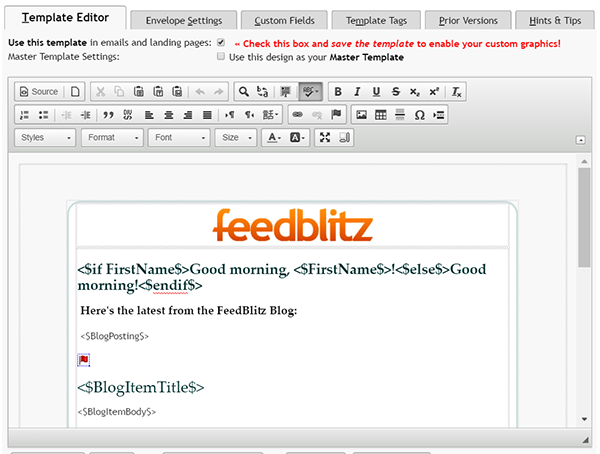This screenshot has width=600, height=454.
Task: Click the Anchor flag toolbar icon
Action: (x=336, y=115)
